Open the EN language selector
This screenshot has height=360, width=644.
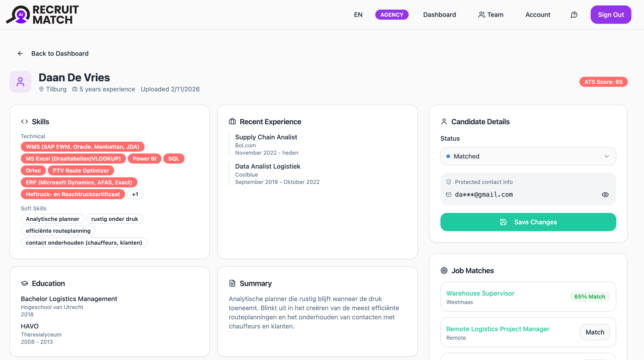[358, 14]
